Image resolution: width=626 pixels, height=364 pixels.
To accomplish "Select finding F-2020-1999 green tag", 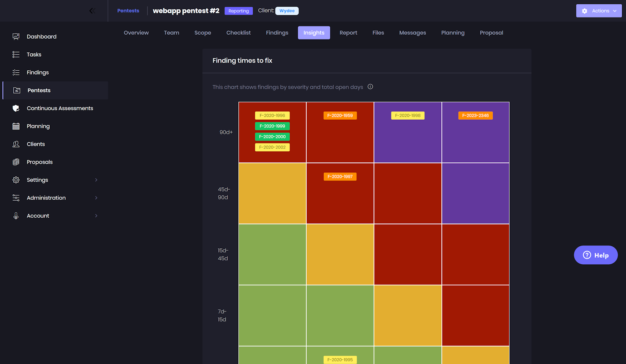I will coord(272,126).
